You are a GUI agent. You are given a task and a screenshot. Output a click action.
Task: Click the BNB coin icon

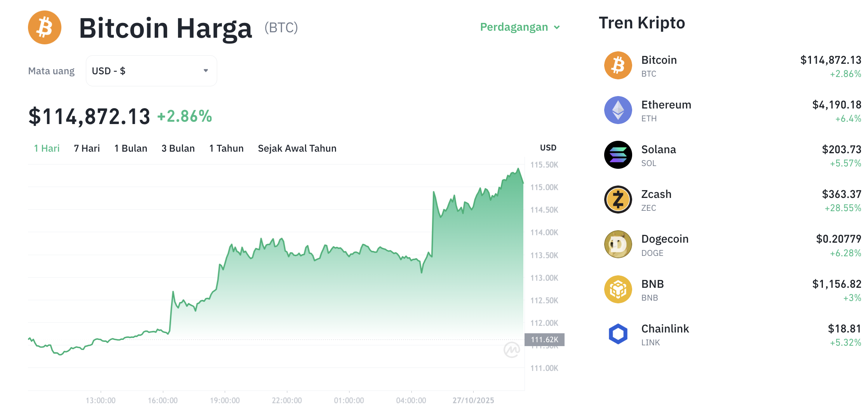(618, 289)
